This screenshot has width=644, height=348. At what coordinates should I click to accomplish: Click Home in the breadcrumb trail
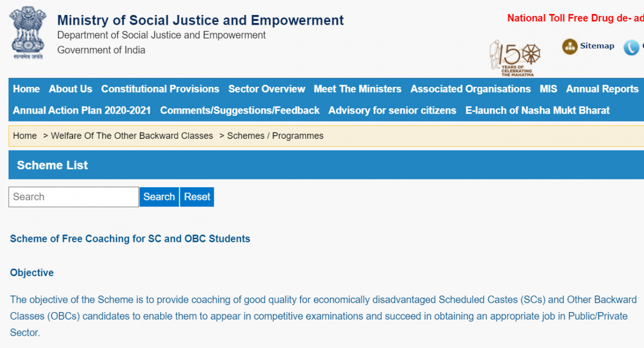click(25, 136)
